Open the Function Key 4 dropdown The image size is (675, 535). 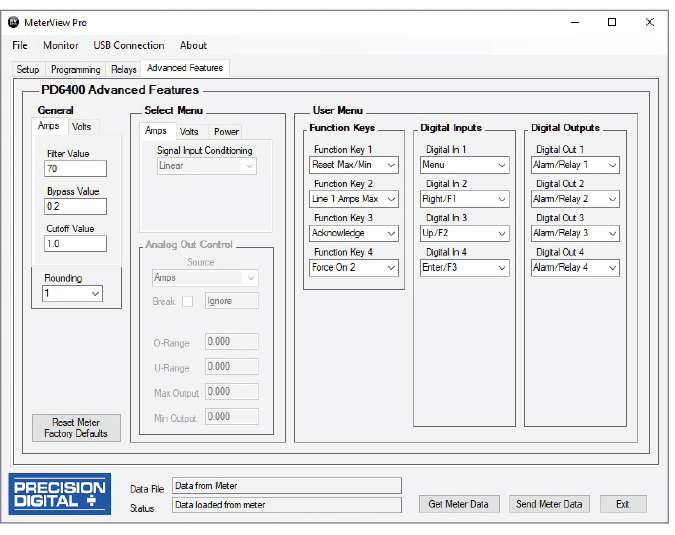[353, 268]
